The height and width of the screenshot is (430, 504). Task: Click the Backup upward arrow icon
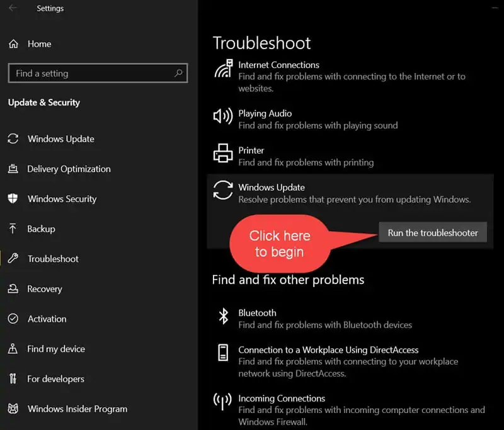pos(13,229)
